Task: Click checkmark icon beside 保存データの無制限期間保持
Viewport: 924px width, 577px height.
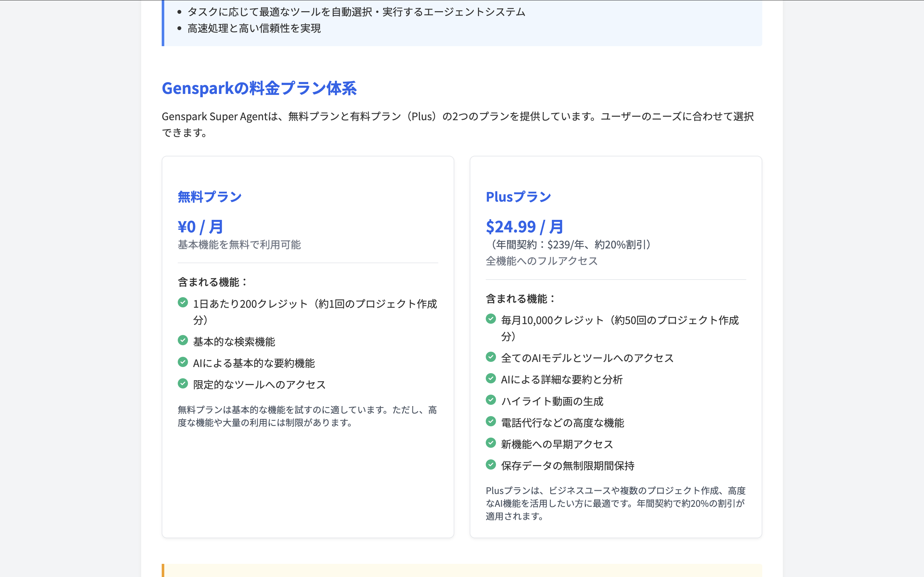Action: click(491, 464)
